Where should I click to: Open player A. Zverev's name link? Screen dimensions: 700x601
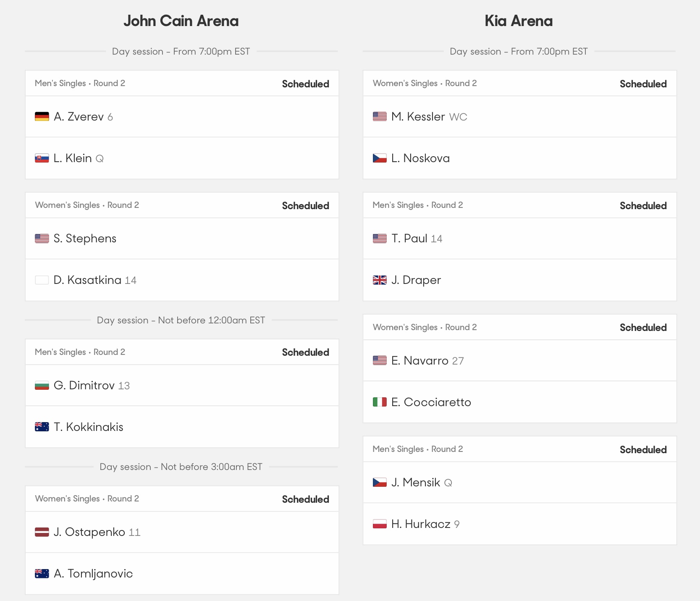click(79, 116)
